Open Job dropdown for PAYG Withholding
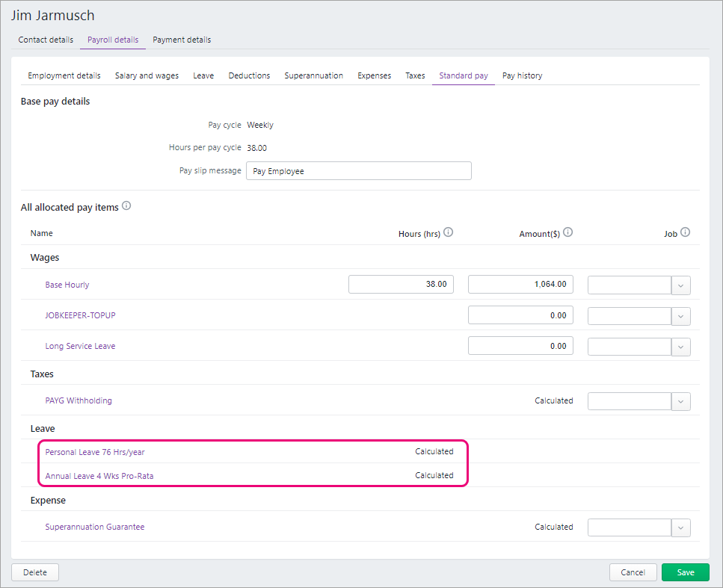Screen dimensions: 723x588 coord(680,401)
